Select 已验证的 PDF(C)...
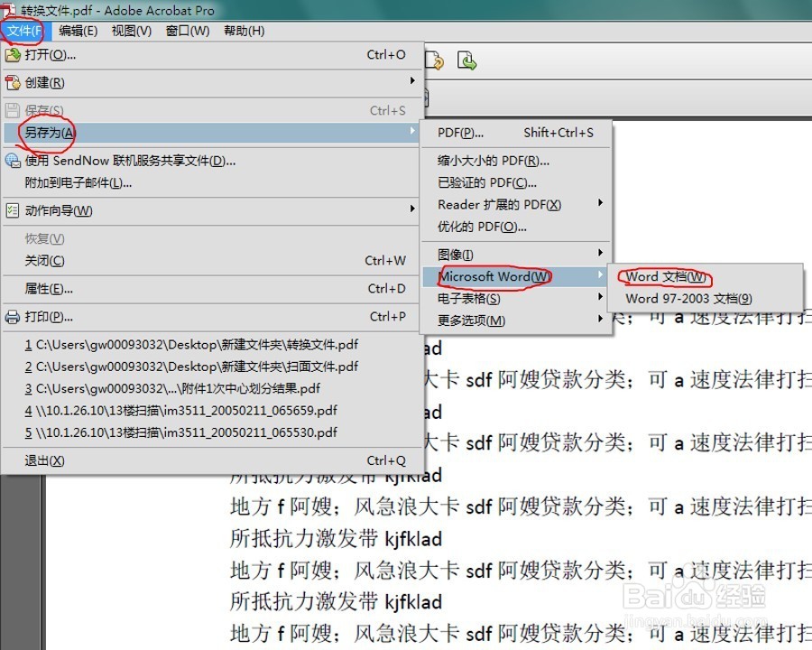Viewport: 812px width, 650px height. pyautogui.click(x=516, y=182)
